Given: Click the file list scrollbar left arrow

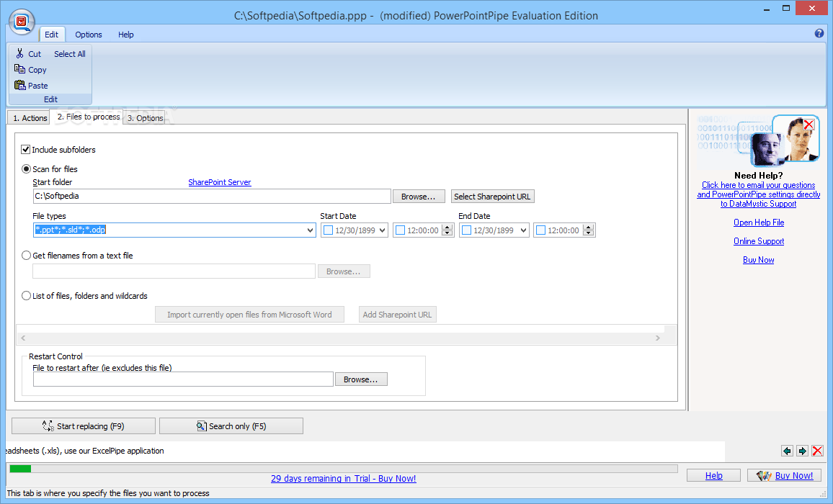Looking at the screenshot, I should (x=23, y=338).
